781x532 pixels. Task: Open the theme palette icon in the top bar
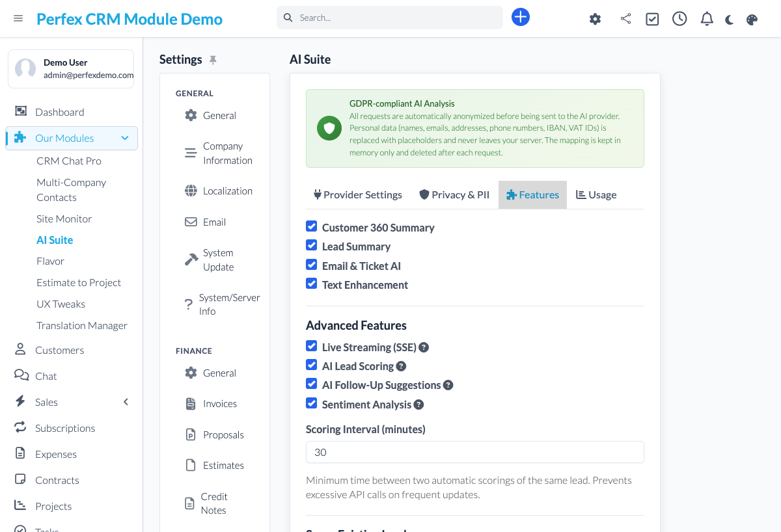tap(752, 19)
